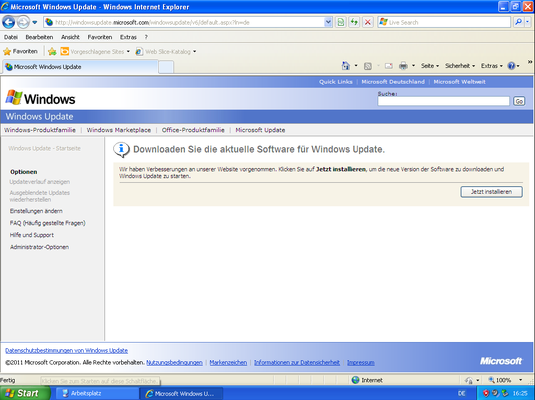Click the blue Help question icon
535x400 pixels.
point(511,66)
